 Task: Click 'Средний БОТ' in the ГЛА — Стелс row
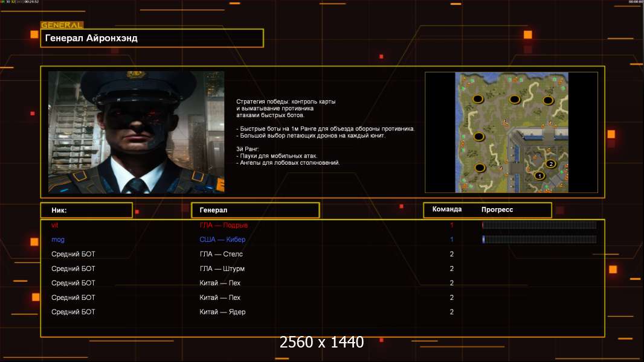pos(73,254)
